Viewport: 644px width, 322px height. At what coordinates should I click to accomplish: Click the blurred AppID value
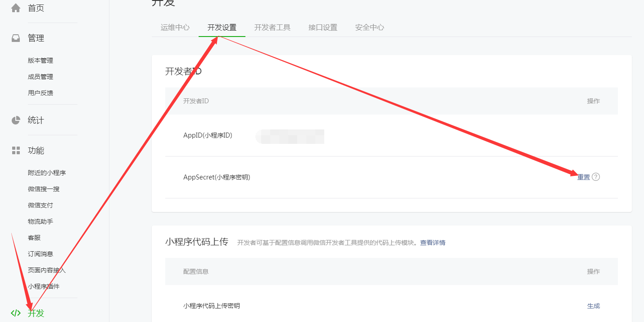tap(290, 136)
